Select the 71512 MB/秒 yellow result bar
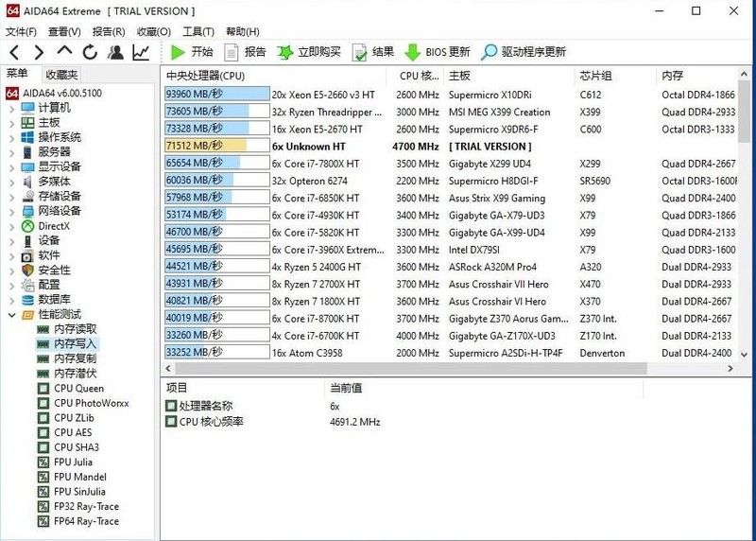The image size is (756, 541). tap(217, 147)
